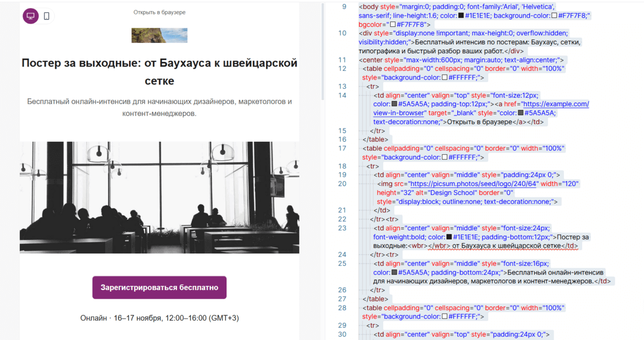Click the "Онлайн · 16–17 ноября" date text

point(159,318)
